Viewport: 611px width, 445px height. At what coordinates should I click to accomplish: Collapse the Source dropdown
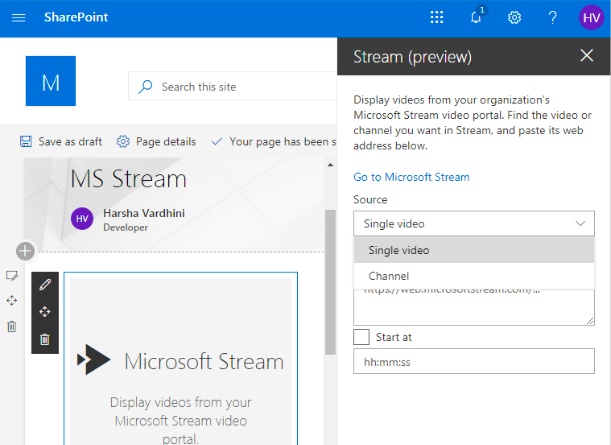pos(474,224)
